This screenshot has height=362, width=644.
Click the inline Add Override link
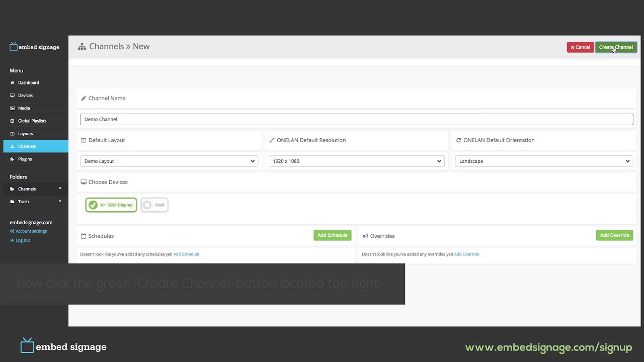coord(466,254)
